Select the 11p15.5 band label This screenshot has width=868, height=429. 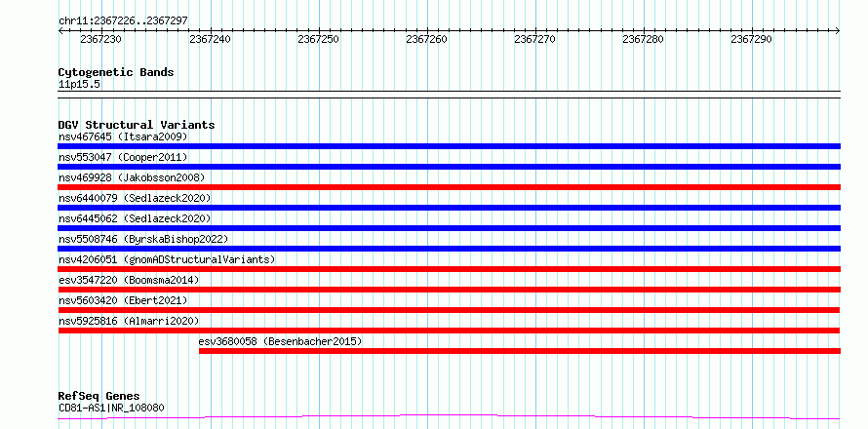click(79, 84)
